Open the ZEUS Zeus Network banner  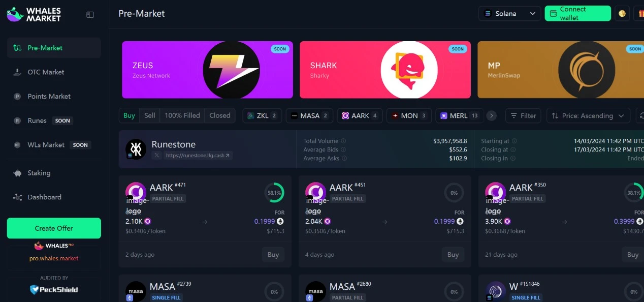207,70
